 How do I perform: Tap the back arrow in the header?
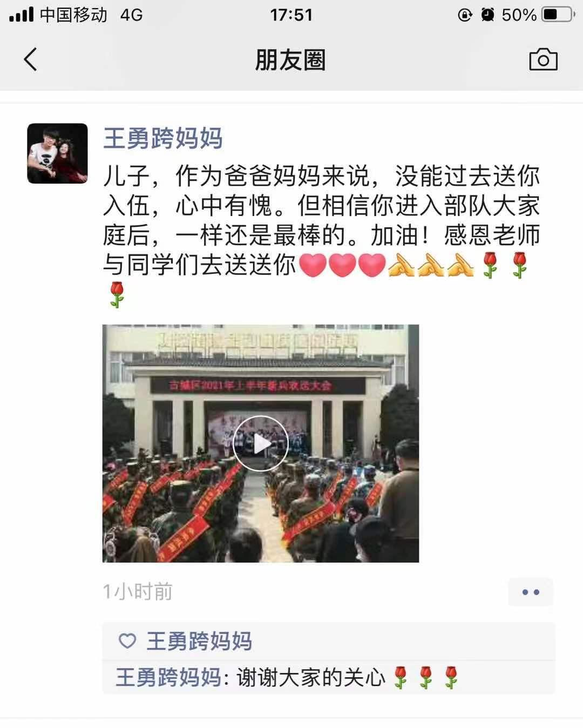pyautogui.click(x=31, y=59)
